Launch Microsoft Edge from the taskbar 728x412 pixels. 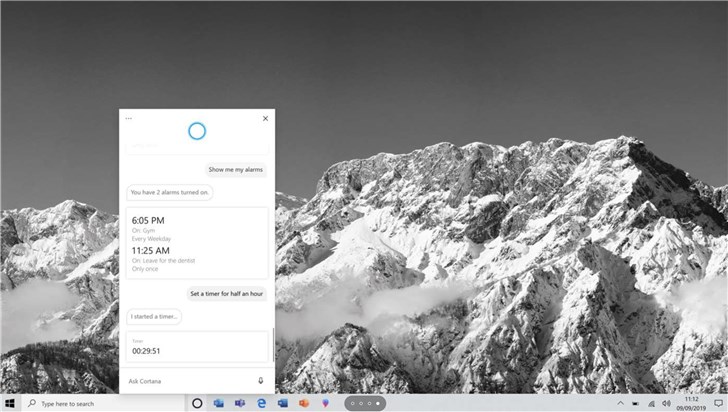[x=261, y=403]
